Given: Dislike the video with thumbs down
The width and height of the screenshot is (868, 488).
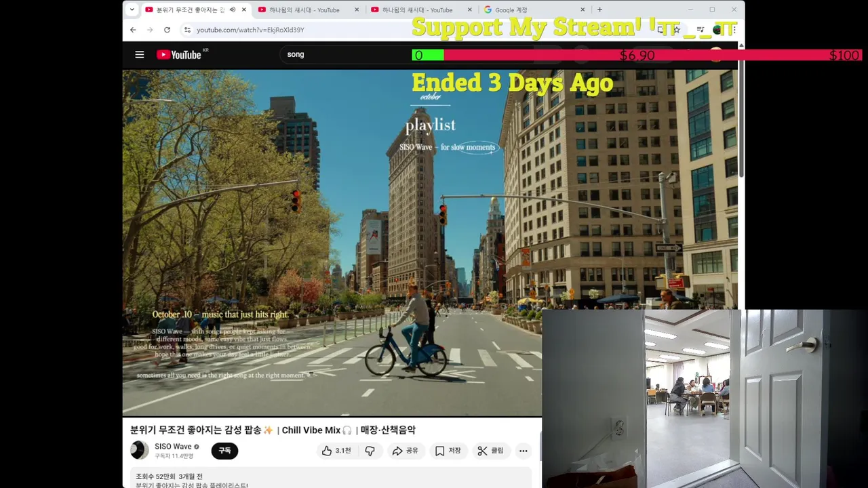Looking at the screenshot, I should (370, 451).
